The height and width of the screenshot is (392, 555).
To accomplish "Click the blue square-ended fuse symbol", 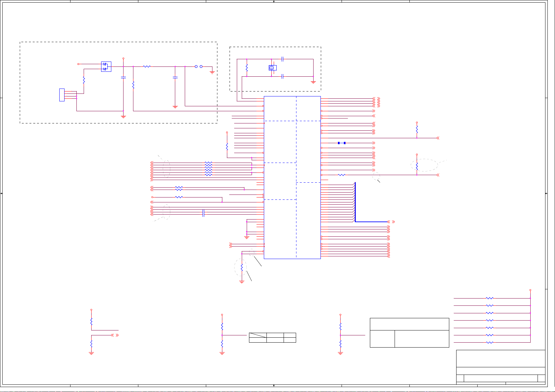I will [x=342, y=143].
